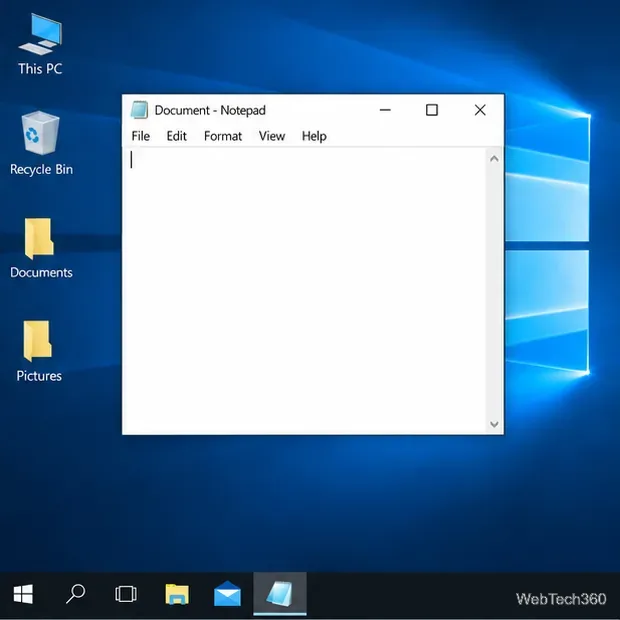Viewport: 620px width, 620px height.
Task: Minimize the Notepad window
Action: [x=385, y=110]
